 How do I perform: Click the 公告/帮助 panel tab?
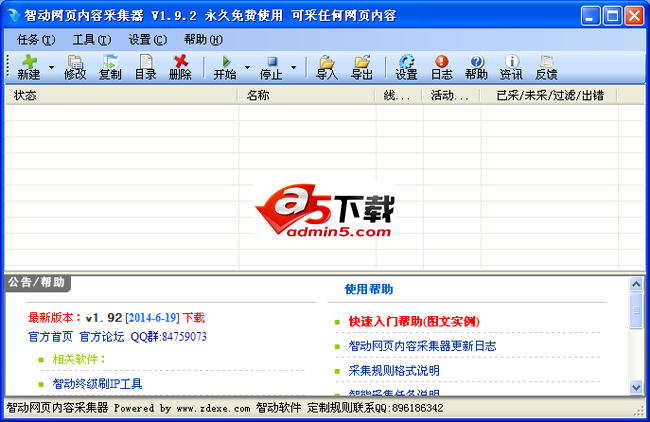coord(37,283)
